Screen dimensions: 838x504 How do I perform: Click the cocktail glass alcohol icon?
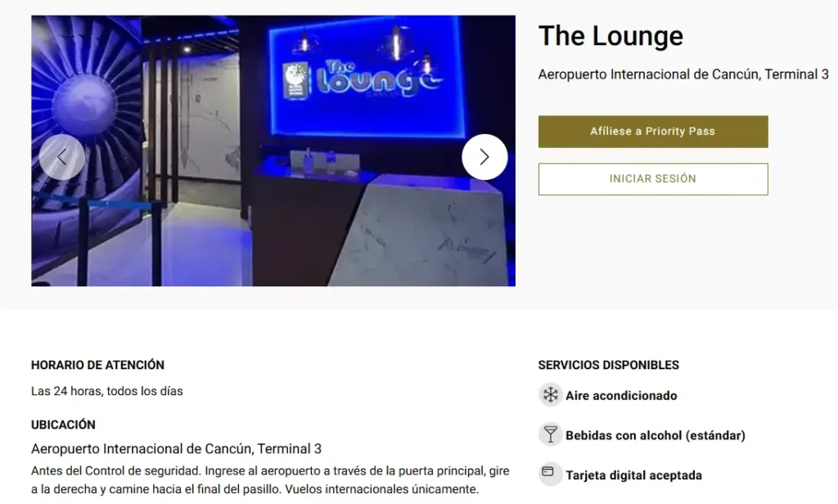(550, 434)
